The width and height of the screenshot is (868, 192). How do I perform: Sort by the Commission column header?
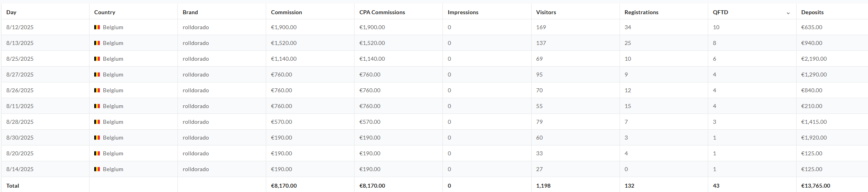tap(286, 12)
